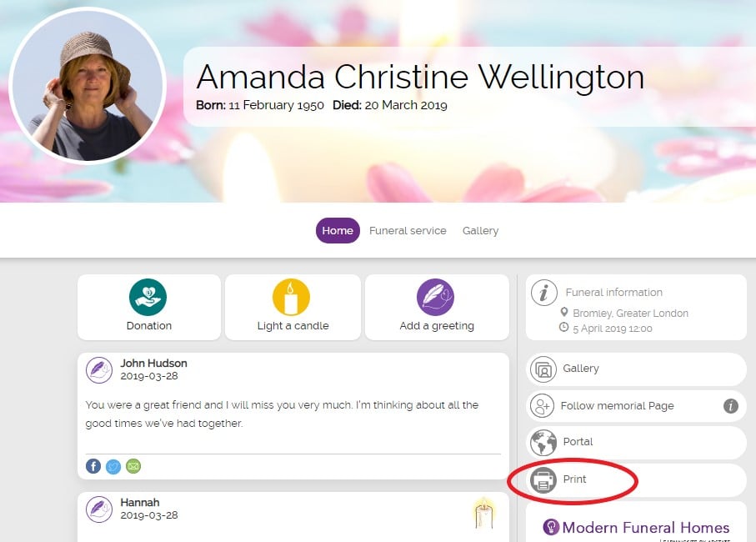Click the info icon beside Follow memorial Page
This screenshot has height=542, width=756.
(731, 406)
